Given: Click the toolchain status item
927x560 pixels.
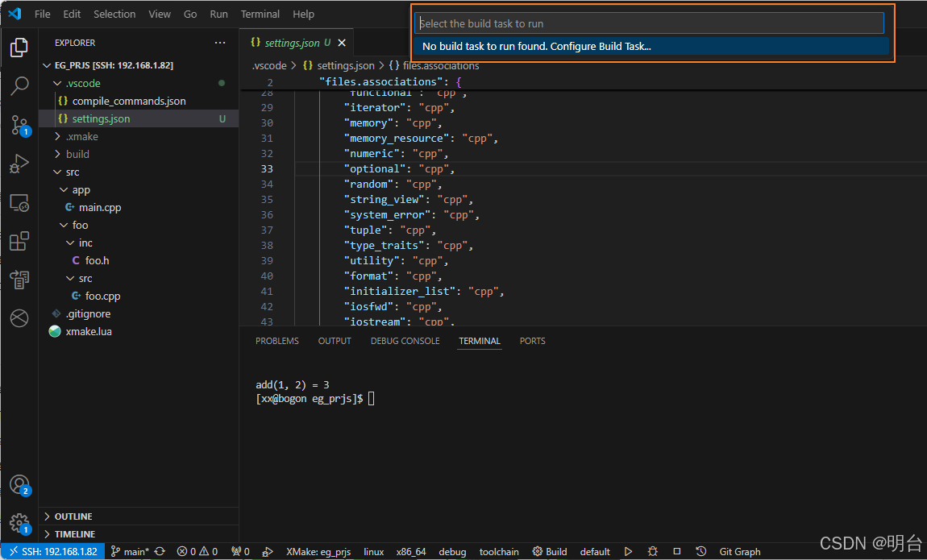Looking at the screenshot, I should pyautogui.click(x=499, y=552).
